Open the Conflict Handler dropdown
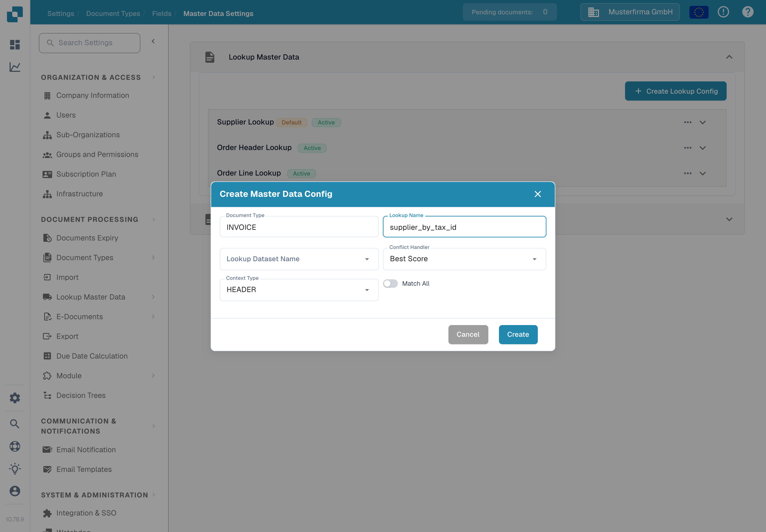Viewport: 766px width, 532px height. coord(464,259)
